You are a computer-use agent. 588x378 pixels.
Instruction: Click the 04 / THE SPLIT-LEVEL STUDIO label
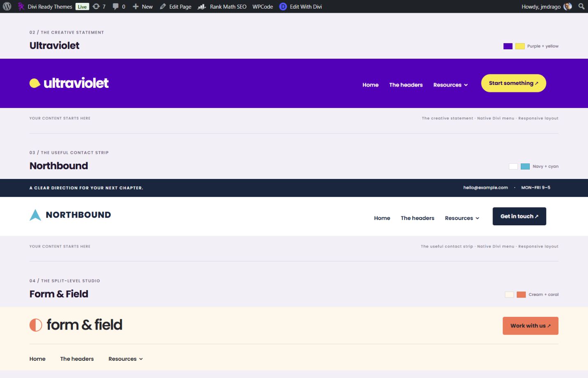(65, 281)
